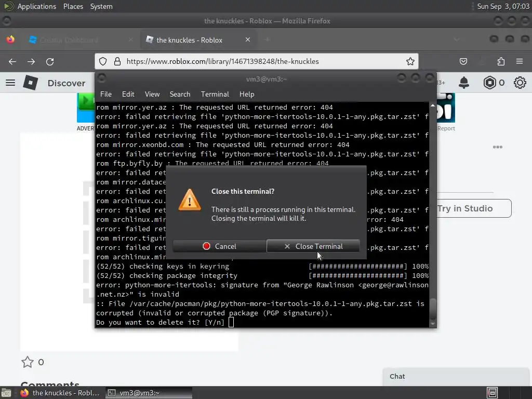Open the terminal Edit menu
Screen dimensions: 532x399
tap(128, 95)
